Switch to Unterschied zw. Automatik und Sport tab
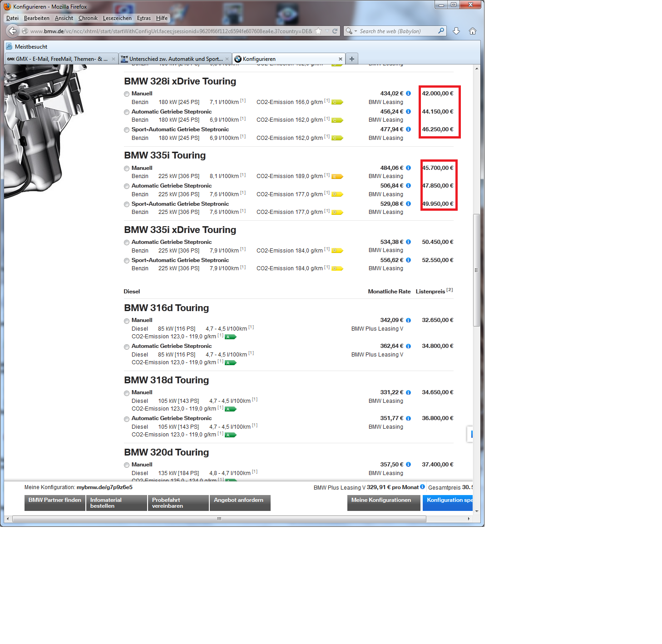Viewport: 662px width, 644px height. pyautogui.click(x=175, y=59)
